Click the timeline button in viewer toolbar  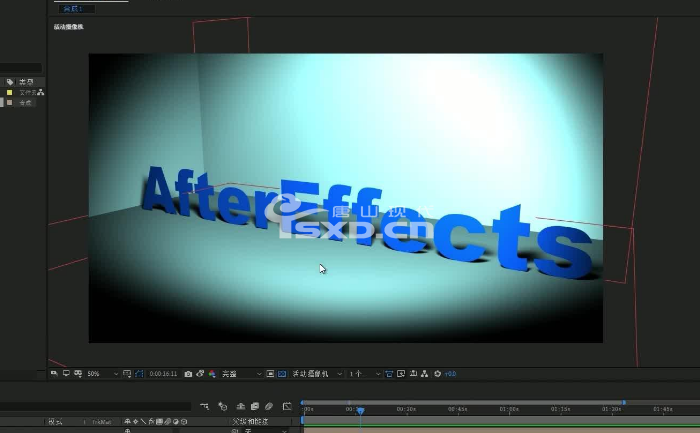click(x=413, y=374)
